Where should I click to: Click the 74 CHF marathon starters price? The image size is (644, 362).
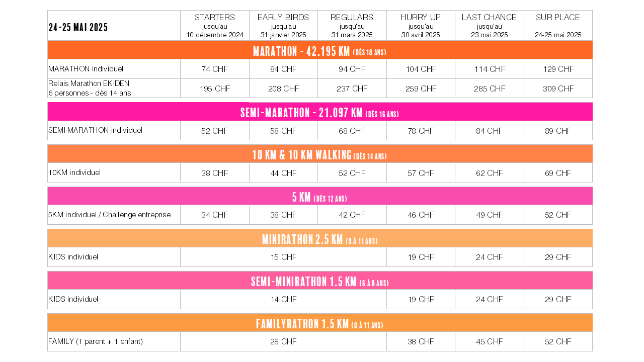click(x=215, y=69)
